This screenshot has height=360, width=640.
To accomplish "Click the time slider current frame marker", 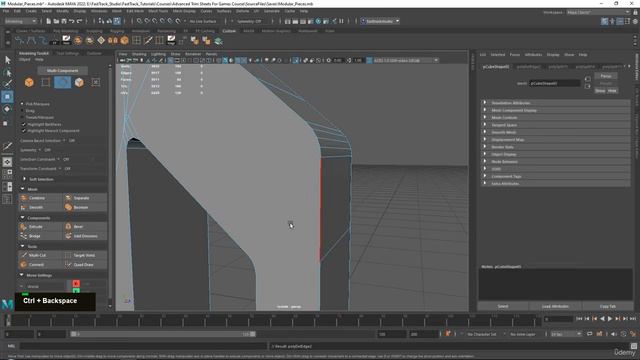I will point(8,320).
